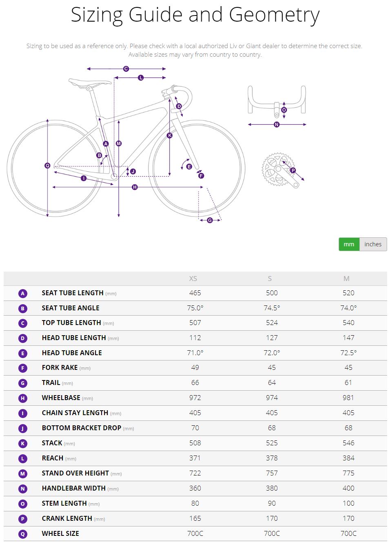
Task: Click the handlebar illustration
Action: 277,100
